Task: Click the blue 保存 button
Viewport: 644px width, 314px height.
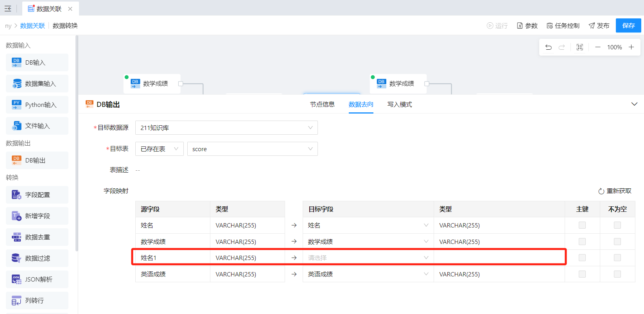Action: click(628, 25)
